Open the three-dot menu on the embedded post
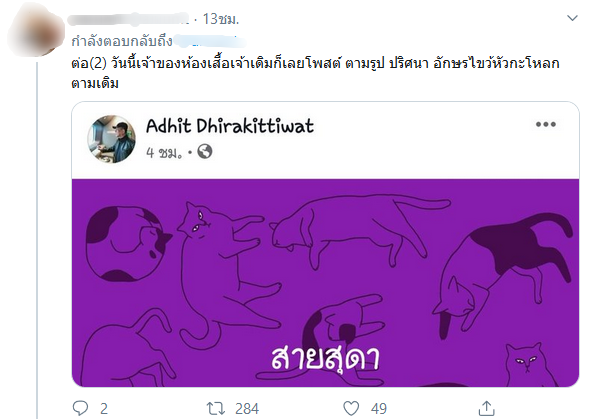 click(x=546, y=124)
